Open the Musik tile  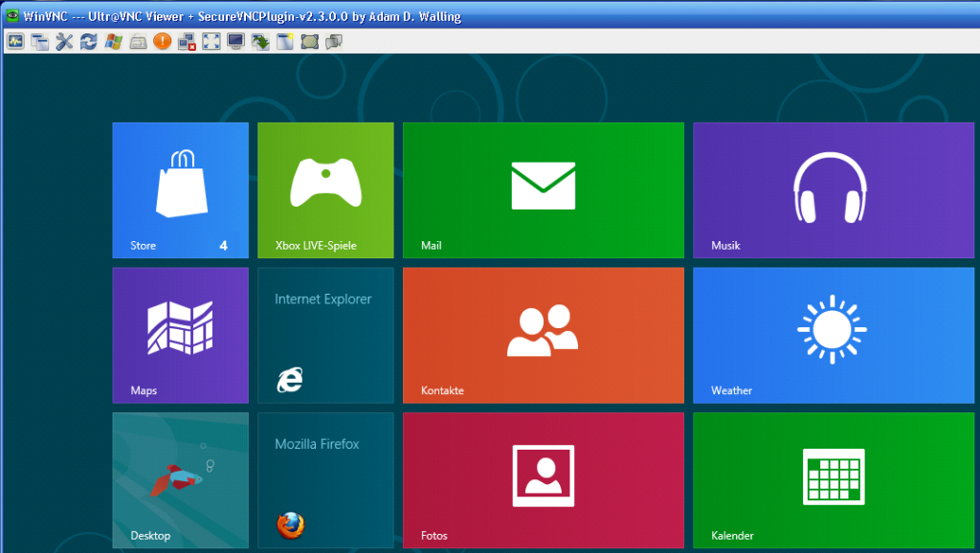834,190
